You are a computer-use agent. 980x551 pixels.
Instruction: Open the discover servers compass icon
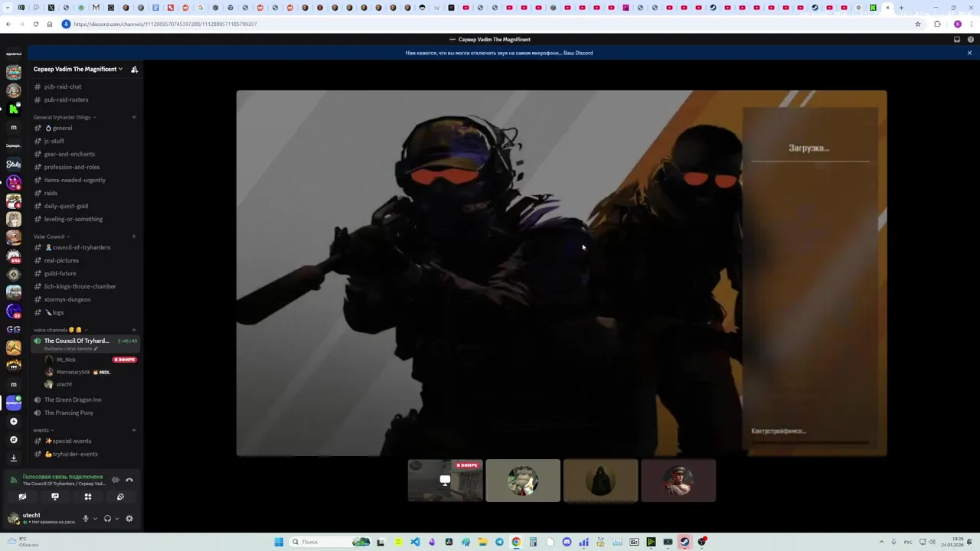[x=14, y=439]
